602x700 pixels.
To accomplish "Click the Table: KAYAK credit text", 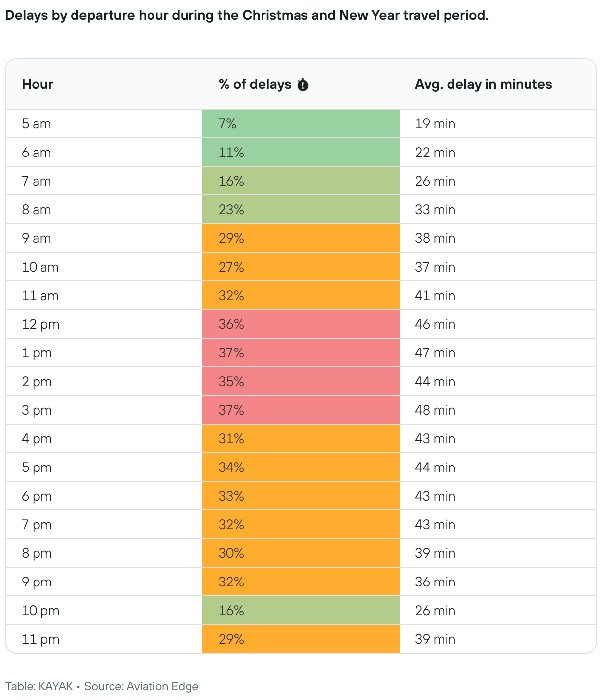I will point(39,686).
